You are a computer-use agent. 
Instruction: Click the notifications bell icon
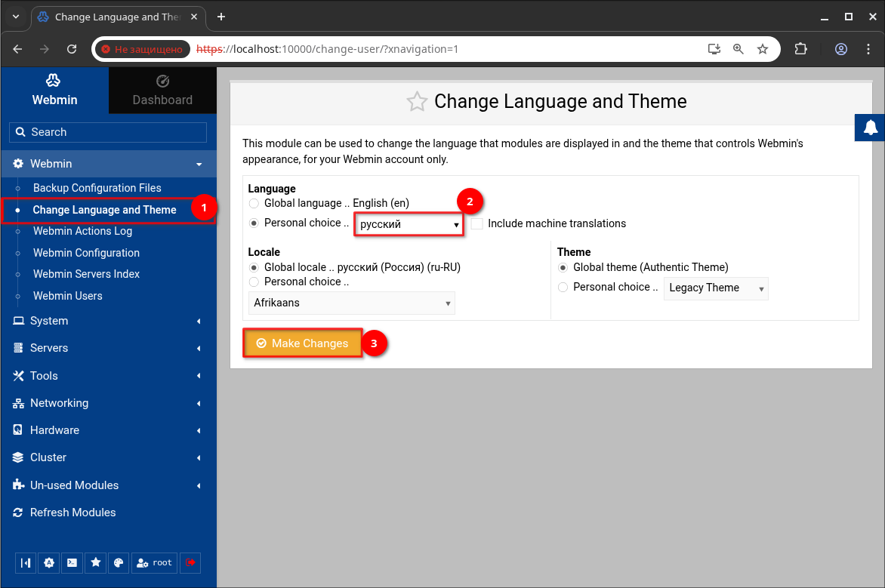870,128
